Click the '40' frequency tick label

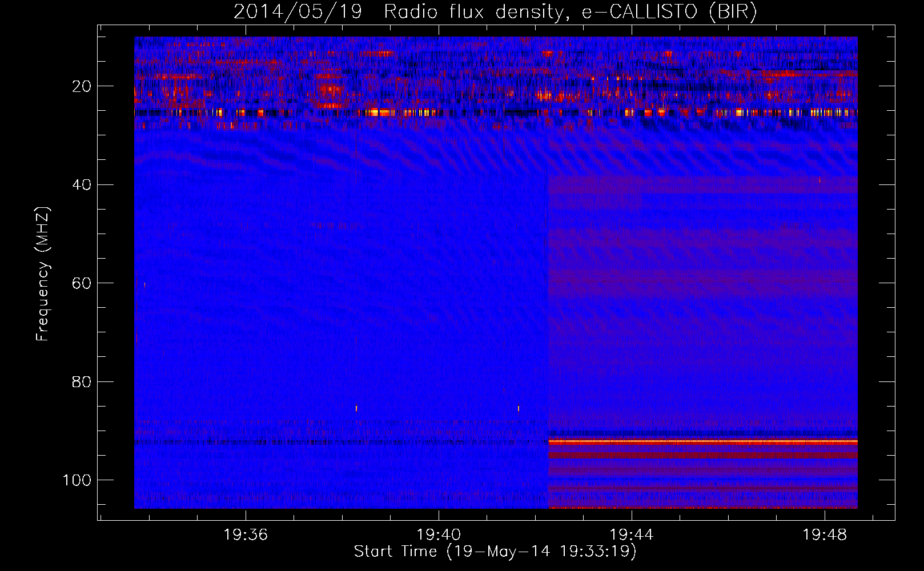pos(82,184)
